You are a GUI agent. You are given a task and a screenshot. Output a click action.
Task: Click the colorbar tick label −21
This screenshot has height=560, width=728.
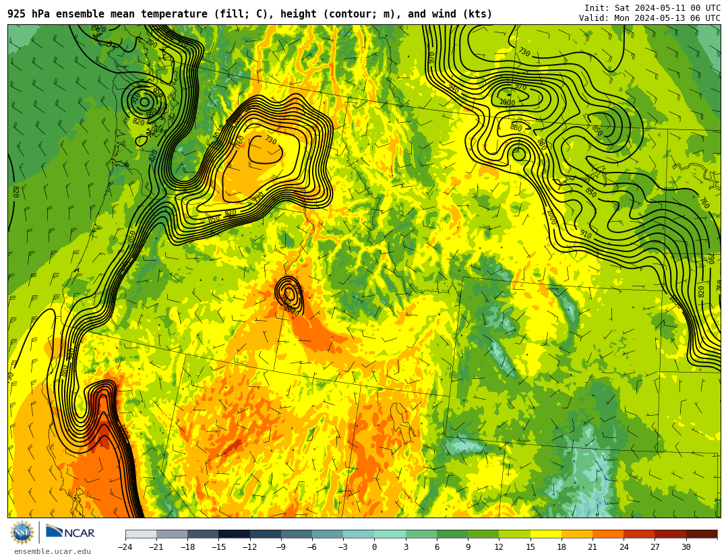[156, 547]
